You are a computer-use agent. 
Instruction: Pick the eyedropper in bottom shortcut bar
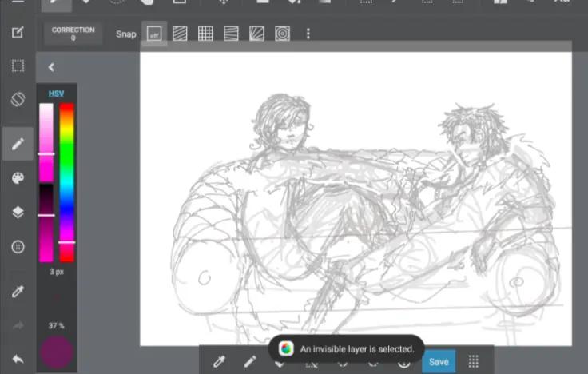point(219,362)
